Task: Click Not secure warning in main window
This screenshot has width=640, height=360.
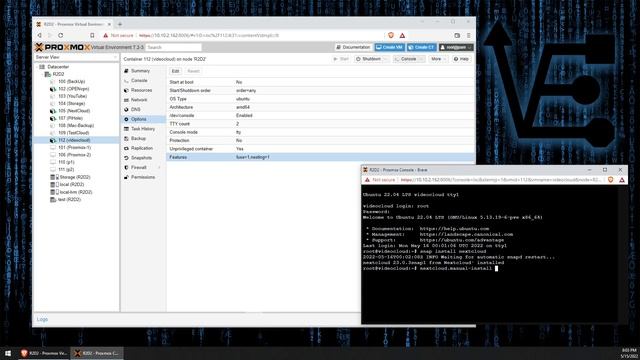Action: (x=118, y=36)
